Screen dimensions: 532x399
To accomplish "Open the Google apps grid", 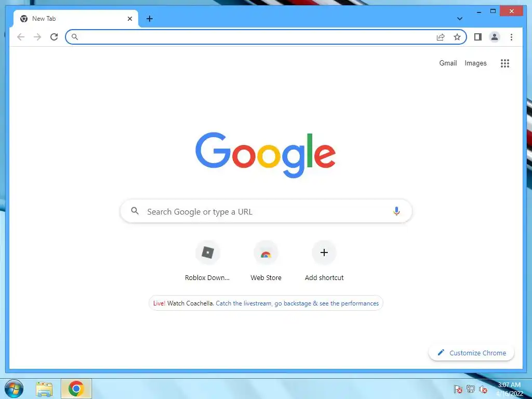I will coord(505,63).
